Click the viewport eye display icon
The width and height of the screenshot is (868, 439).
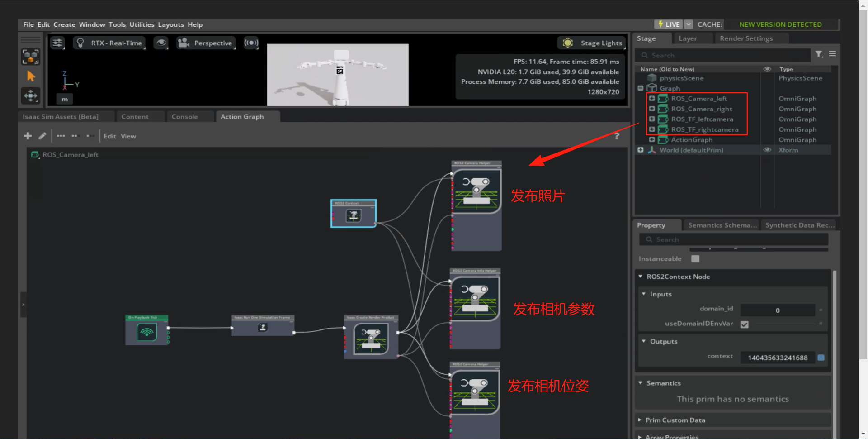[161, 43]
